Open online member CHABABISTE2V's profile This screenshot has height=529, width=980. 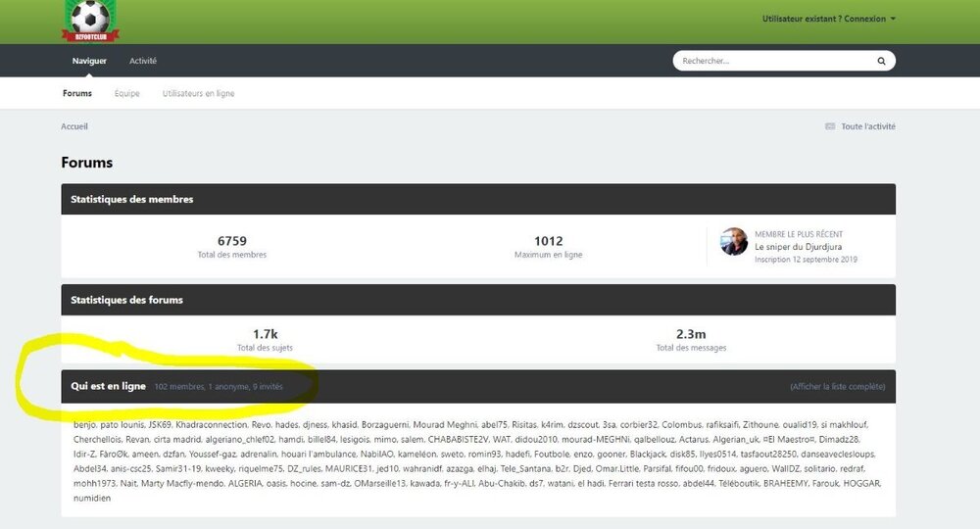click(458, 440)
